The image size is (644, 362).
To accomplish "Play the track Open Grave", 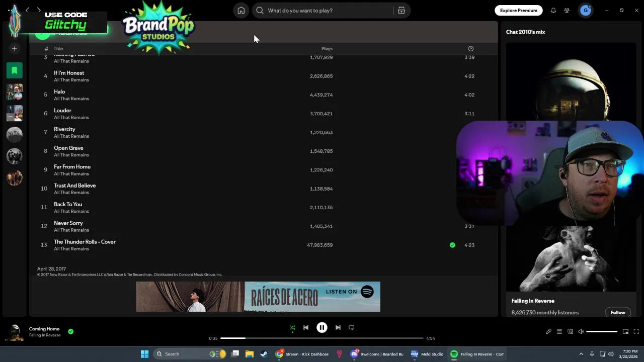I will [x=68, y=148].
